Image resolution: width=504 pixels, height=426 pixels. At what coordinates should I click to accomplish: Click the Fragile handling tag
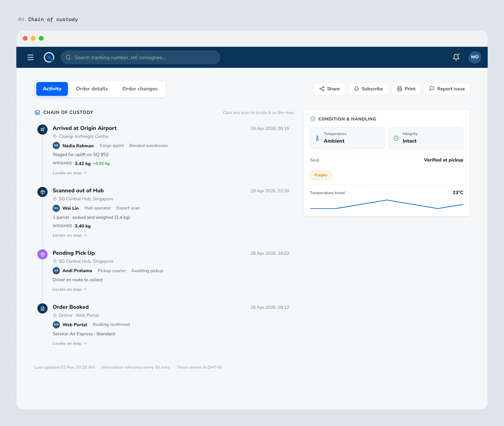point(321,175)
